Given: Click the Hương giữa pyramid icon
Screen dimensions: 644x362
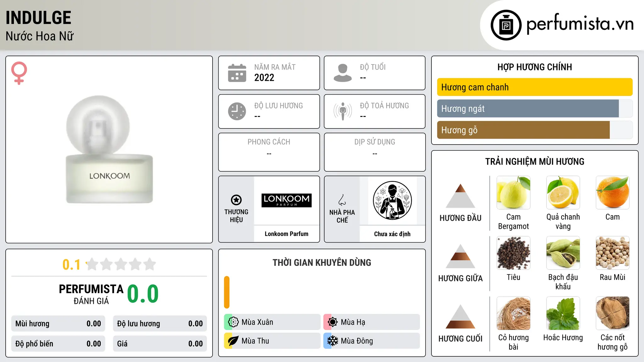Looking at the screenshot, I should [x=460, y=256].
